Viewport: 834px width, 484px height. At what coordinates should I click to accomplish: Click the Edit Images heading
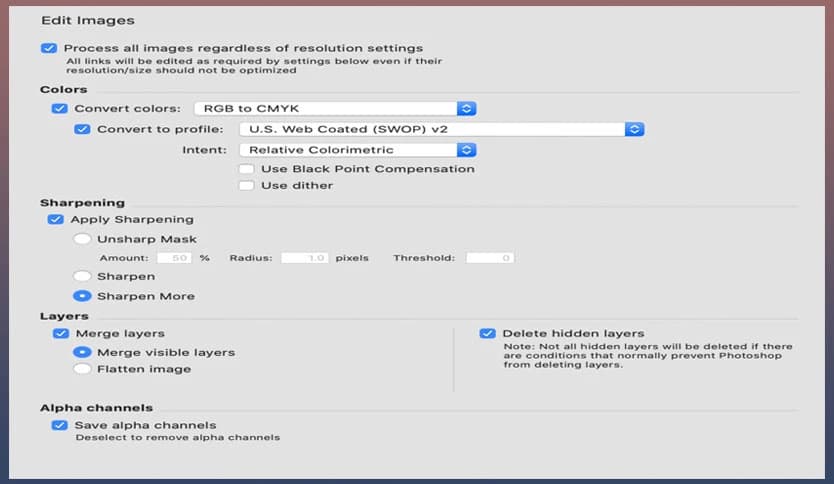click(x=88, y=21)
